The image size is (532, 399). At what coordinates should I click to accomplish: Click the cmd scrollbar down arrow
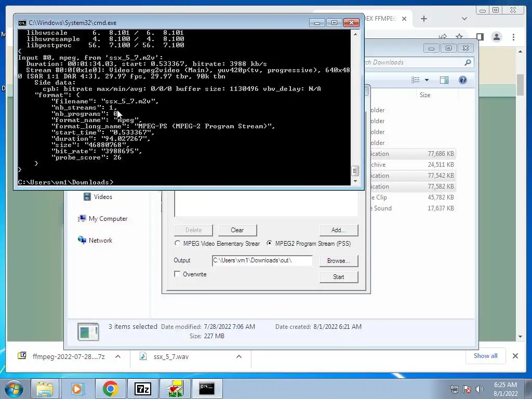(355, 181)
